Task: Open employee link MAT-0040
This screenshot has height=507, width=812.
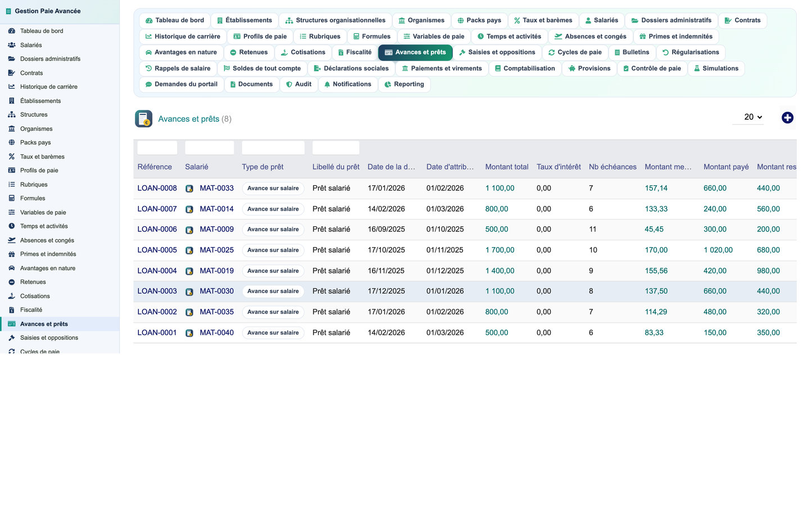Action: (216, 333)
